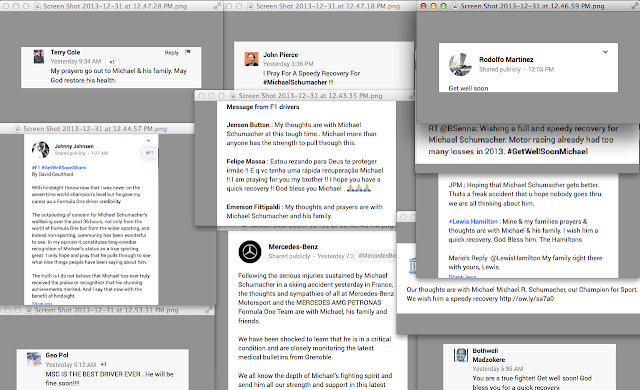Click Terry Cole's profile avatar
640x390 pixels.
click(x=39, y=56)
